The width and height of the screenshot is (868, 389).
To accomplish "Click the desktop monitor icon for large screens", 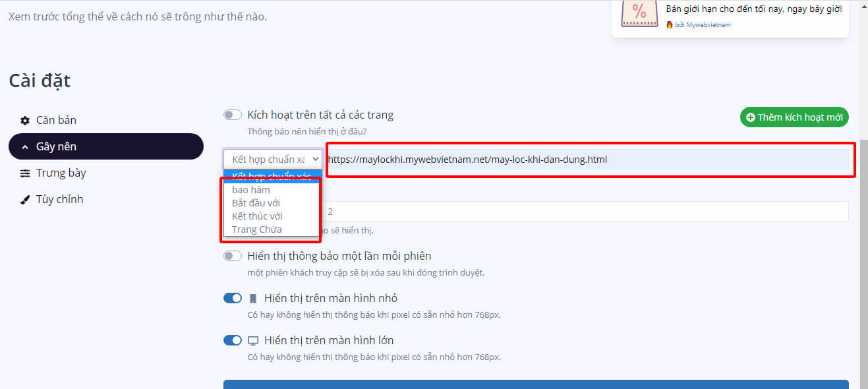I will pos(253,341).
